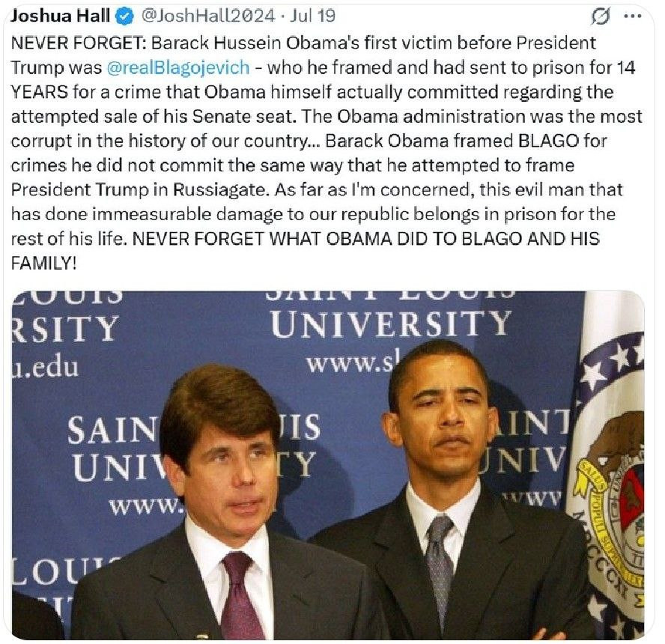The height and width of the screenshot is (644, 665).
Task: Open the @realBlagojevich mention link
Action: [x=178, y=67]
